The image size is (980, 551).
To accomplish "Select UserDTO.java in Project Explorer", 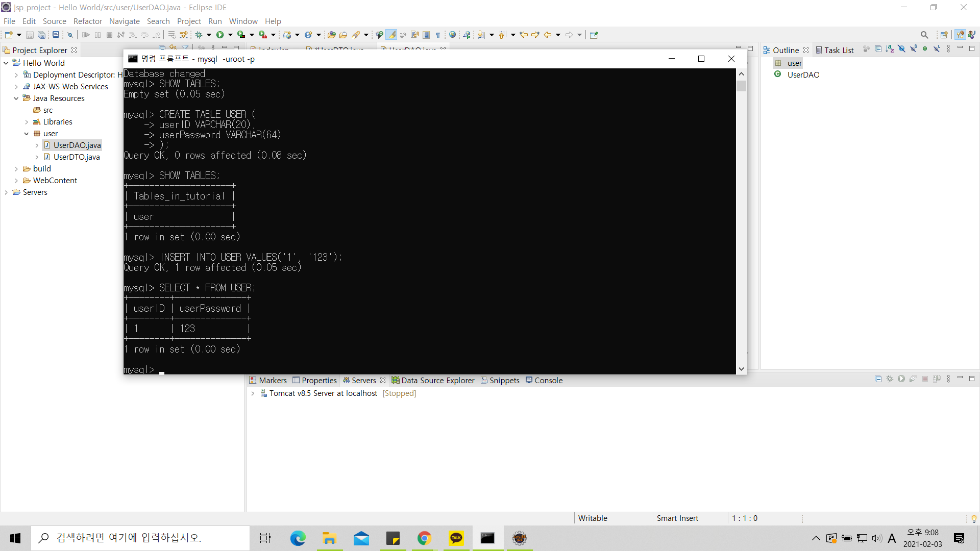I will click(x=77, y=157).
